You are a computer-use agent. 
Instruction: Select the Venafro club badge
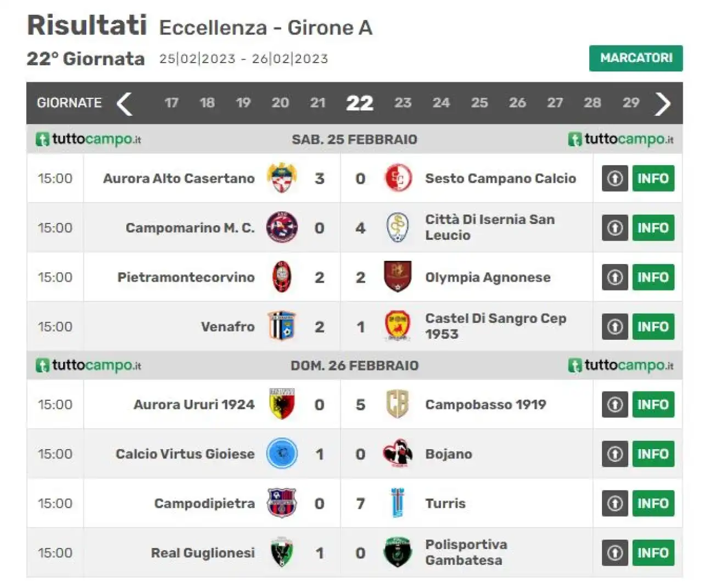click(x=282, y=326)
